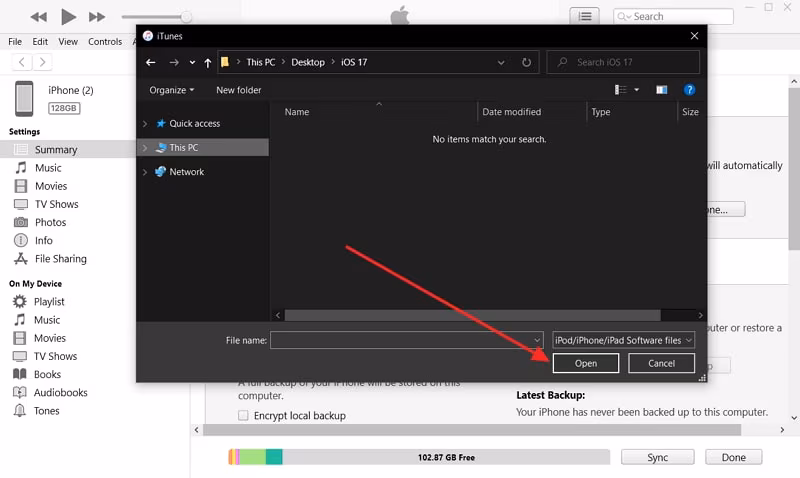This screenshot has width=800, height=478.
Task: Toggle the preview pane icon
Action: click(662, 90)
